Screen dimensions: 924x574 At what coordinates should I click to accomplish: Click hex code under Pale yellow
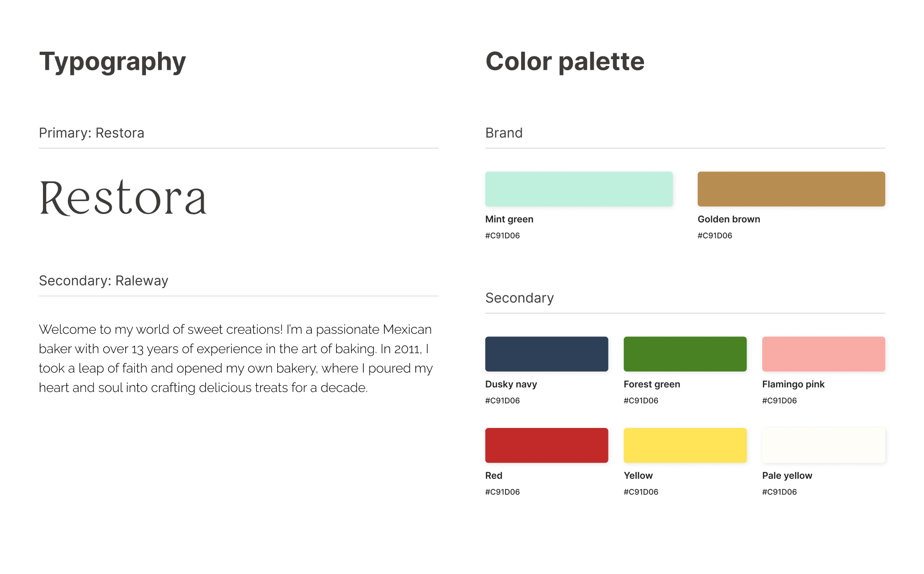[779, 492]
